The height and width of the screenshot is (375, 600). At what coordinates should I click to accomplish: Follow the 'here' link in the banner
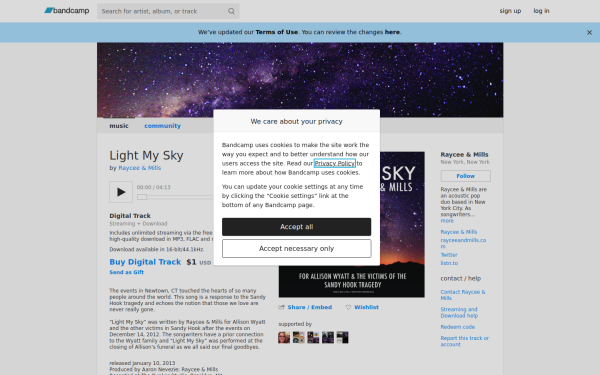(x=392, y=32)
